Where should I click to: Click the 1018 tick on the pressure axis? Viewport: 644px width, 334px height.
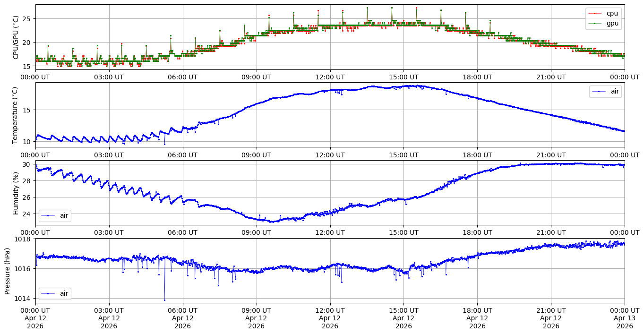pyautogui.click(x=24, y=239)
